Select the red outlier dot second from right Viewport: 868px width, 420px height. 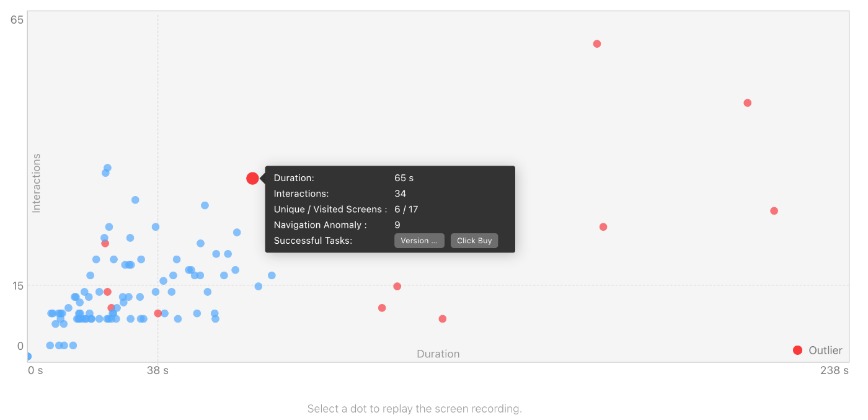click(747, 103)
